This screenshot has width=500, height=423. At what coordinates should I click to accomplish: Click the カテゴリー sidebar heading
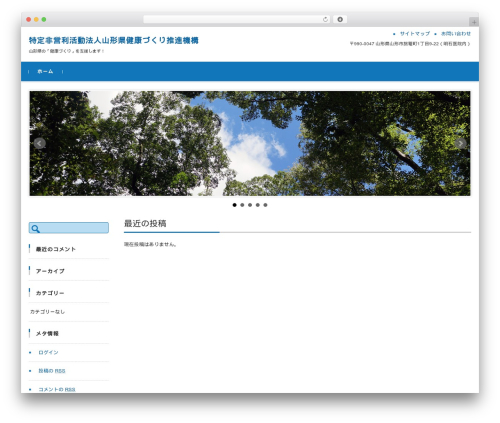(50, 293)
